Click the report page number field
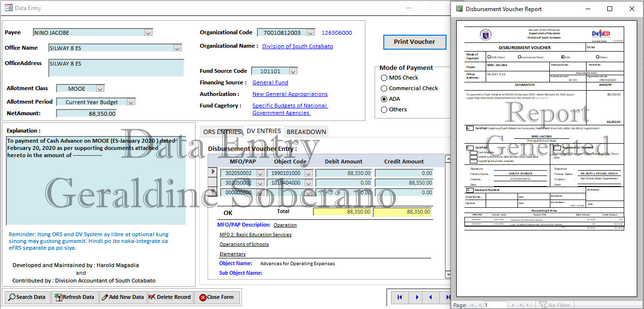This screenshot has height=309, width=644. tap(496, 305)
